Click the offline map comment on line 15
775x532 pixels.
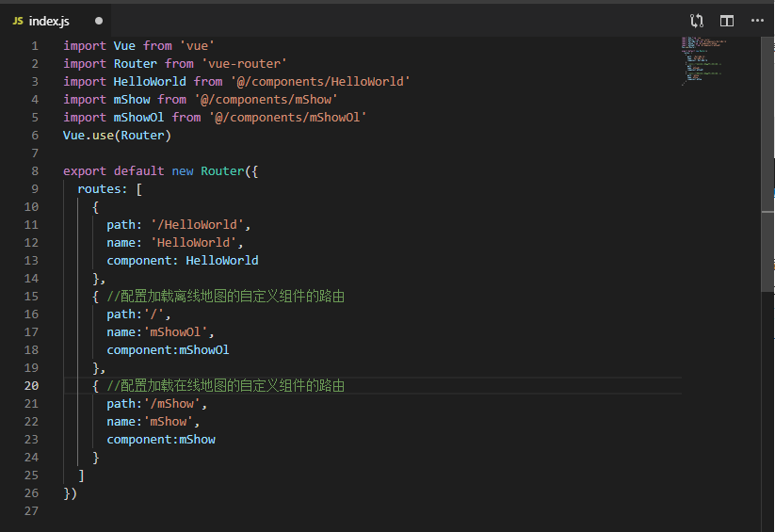pyautogui.click(x=226, y=297)
